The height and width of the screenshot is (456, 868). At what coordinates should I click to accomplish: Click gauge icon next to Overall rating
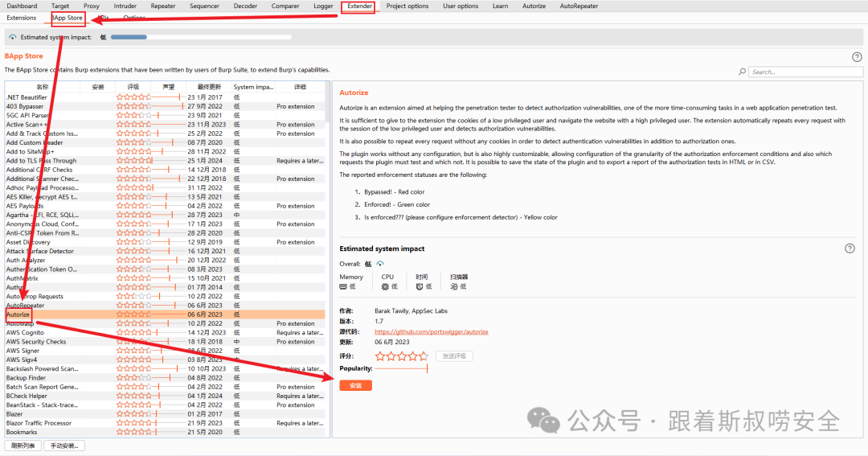pyautogui.click(x=379, y=264)
